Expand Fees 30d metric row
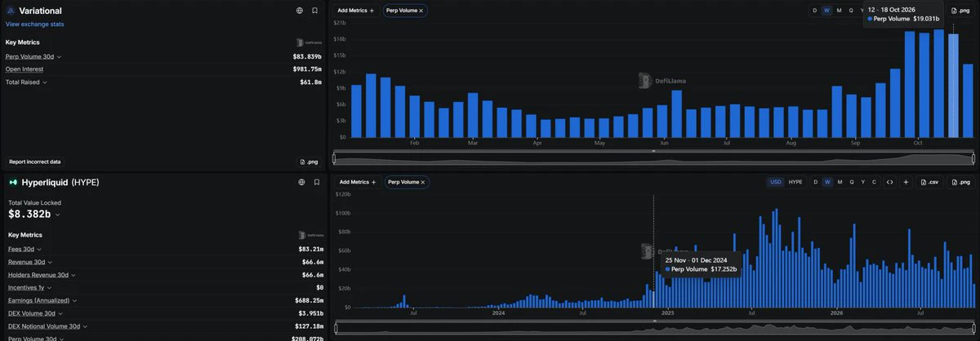 pos(39,249)
